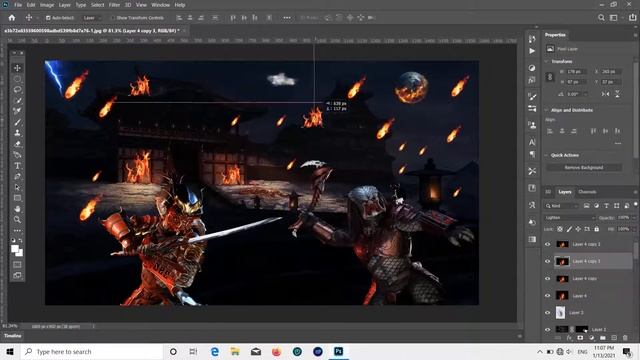Select the Clone Stamp tool
The height and width of the screenshot is (360, 640).
click(x=17, y=133)
